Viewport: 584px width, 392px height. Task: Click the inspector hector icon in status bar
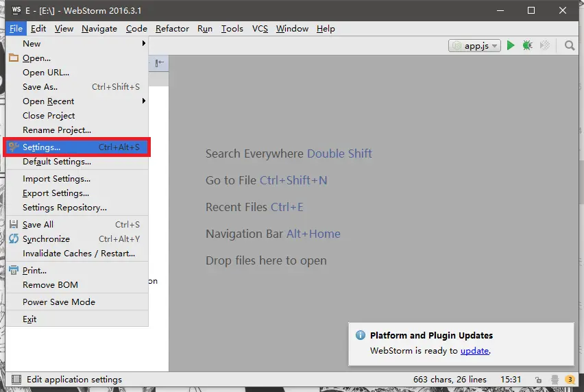[555, 380]
